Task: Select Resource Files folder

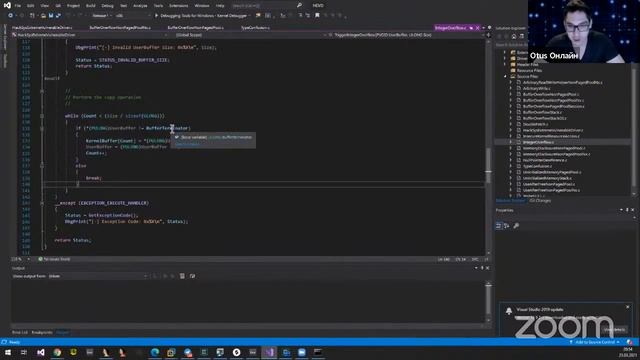Action: tap(529, 70)
